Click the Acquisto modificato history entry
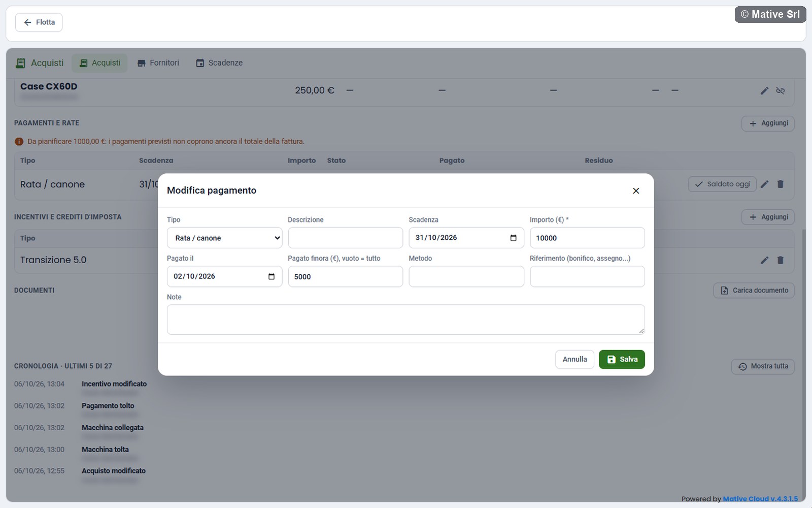The image size is (812, 508). tap(114, 471)
